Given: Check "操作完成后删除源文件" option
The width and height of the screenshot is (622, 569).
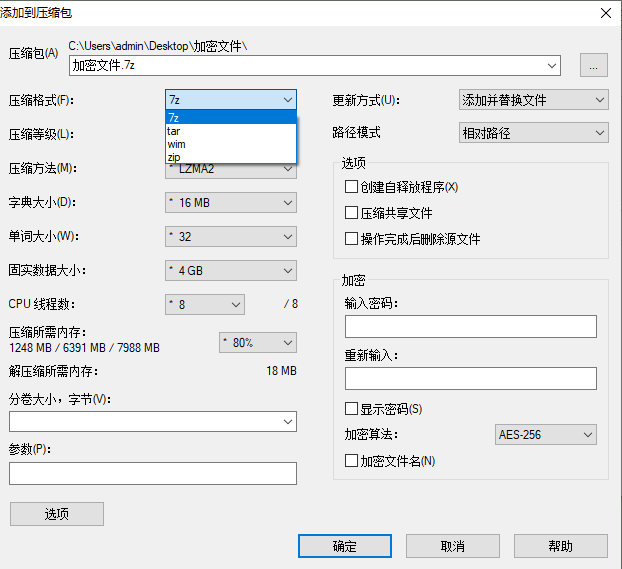Looking at the screenshot, I should coord(351,239).
